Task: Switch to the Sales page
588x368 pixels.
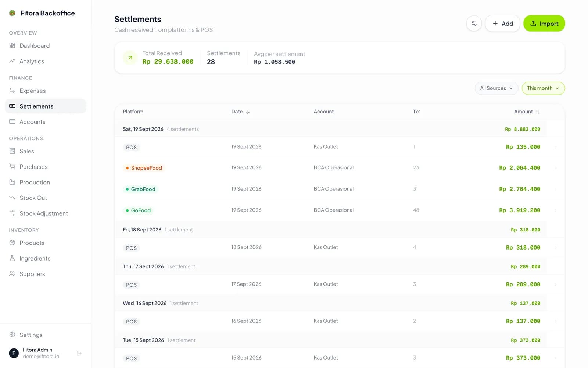Action: click(46, 151)
